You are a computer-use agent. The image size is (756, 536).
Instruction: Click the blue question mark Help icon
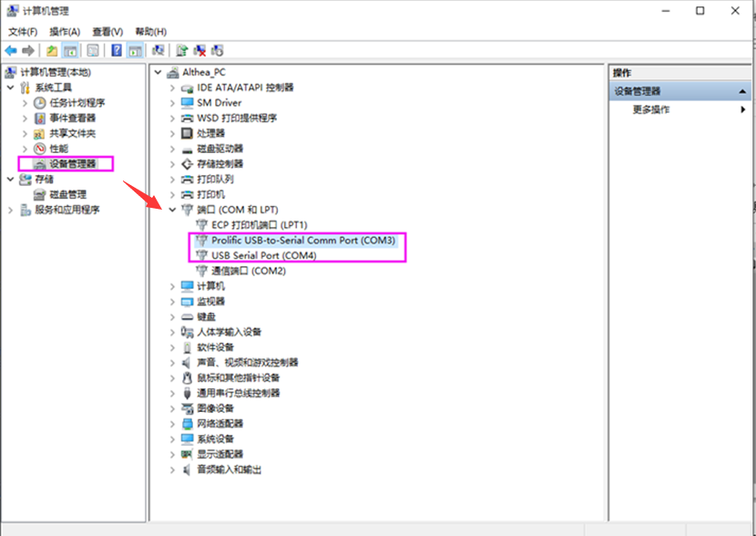(x=117, y=50)
